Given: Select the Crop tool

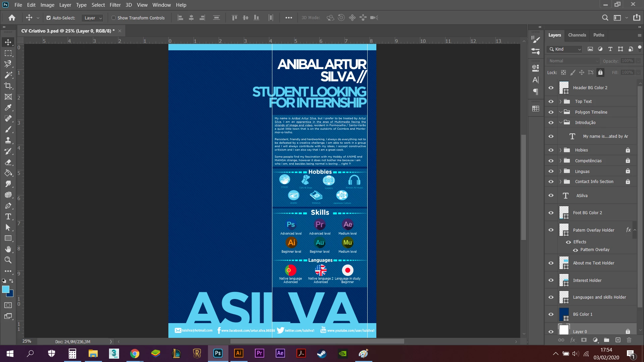Looking at the screenshot, I should click(x=8, y=86).
